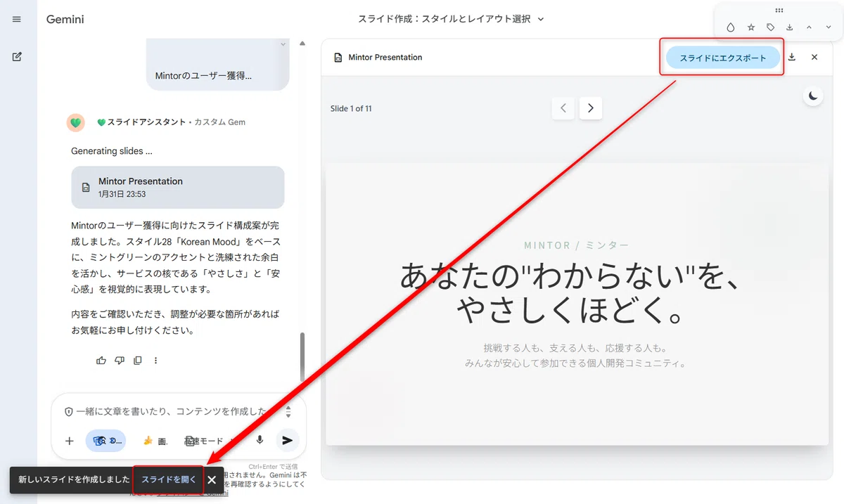This screenshot has height=504, width=844.
Task: Click the down chevron in floating toolbar
Action: [x=828, y=27]
